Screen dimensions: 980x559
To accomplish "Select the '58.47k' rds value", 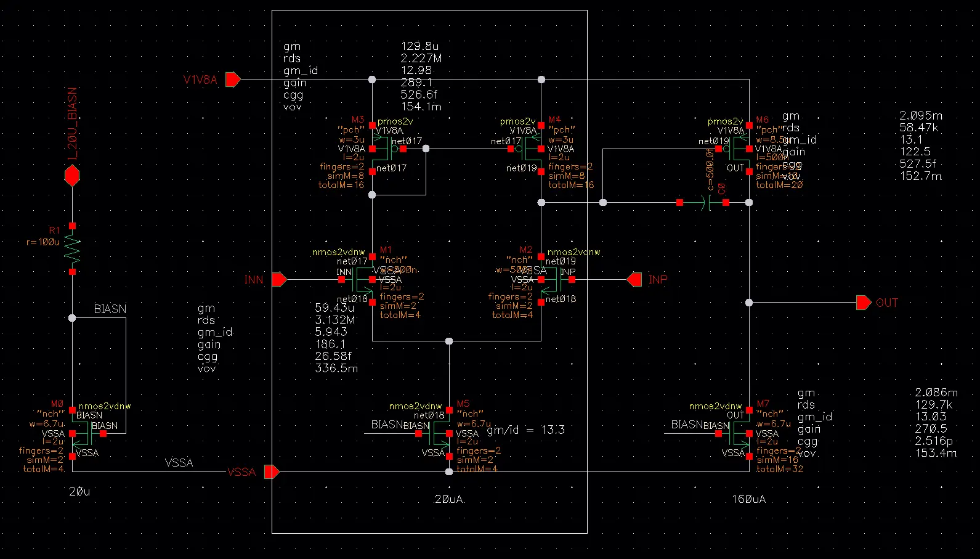I will coord(920,128).
